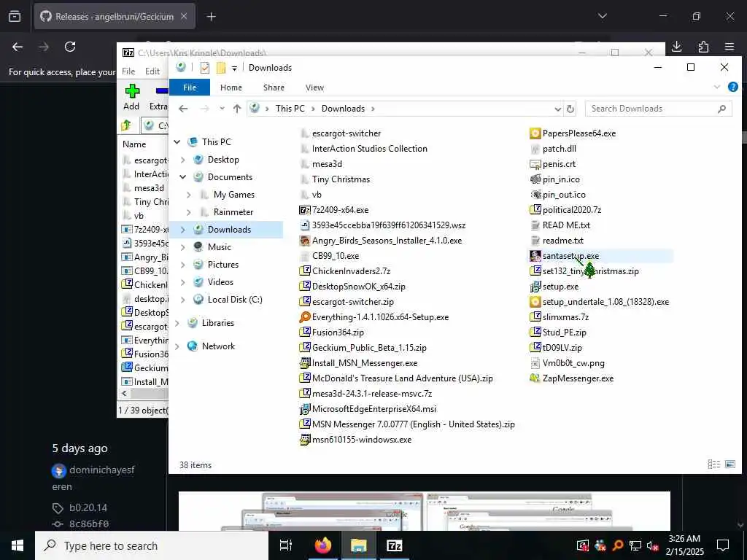747x560 pixels.
Task: Open a new Firefox tab
Action: 211,17
